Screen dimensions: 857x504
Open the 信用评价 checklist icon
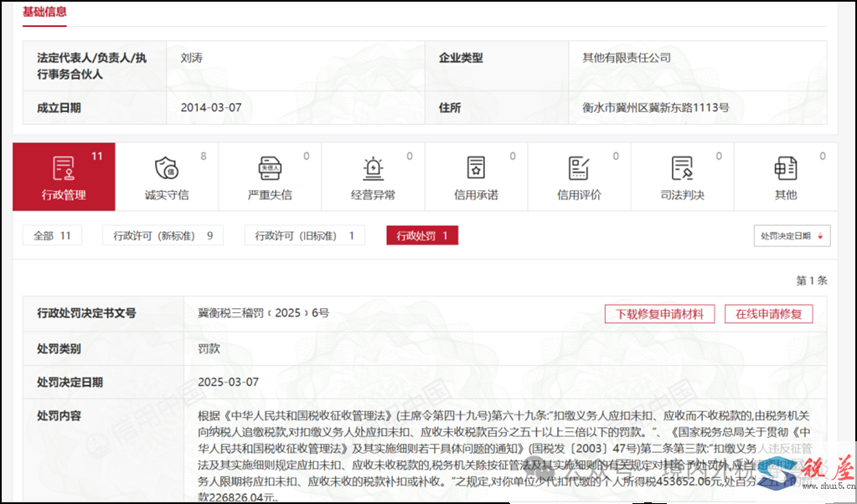point(579,168)
